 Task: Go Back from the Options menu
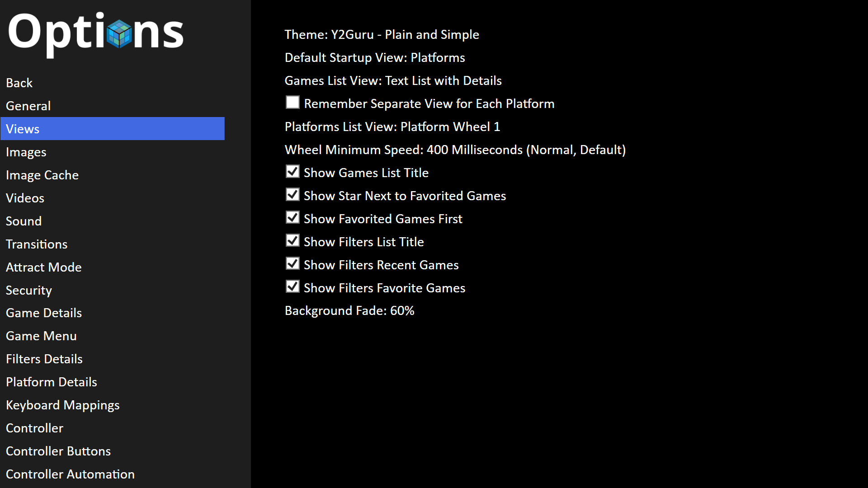coord(19,83)
